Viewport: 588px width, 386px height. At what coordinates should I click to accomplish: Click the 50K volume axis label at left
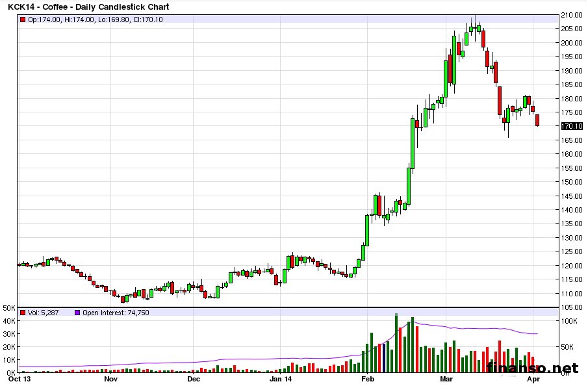point(8,307)
